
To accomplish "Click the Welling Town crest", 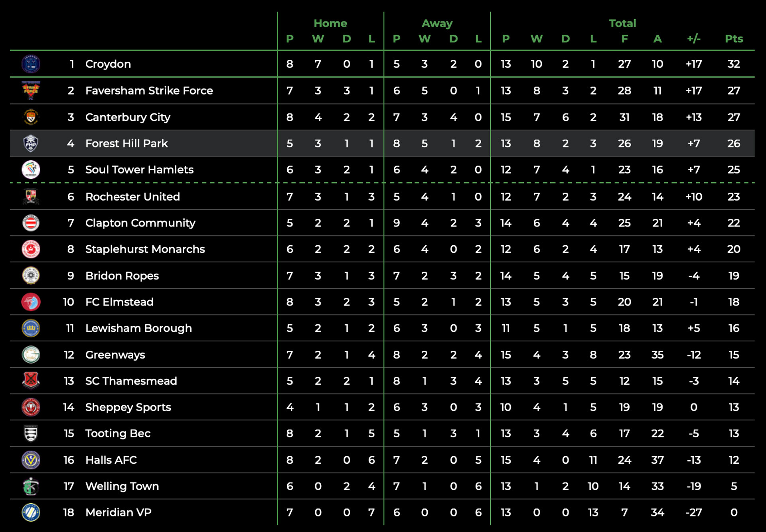I will coord(31,486).
